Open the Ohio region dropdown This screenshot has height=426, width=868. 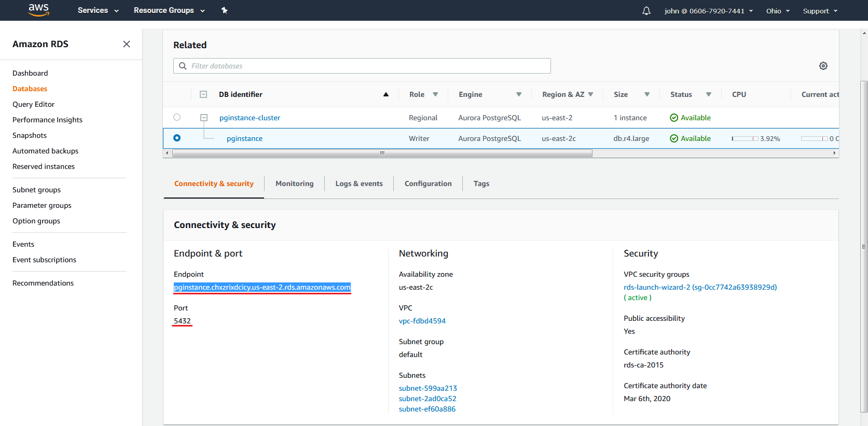(778, 11)
